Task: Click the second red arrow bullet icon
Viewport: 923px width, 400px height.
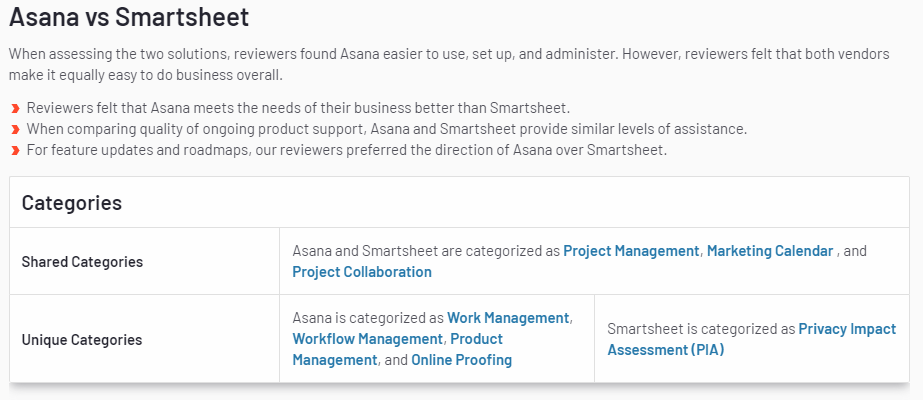Action: [15, 129]
